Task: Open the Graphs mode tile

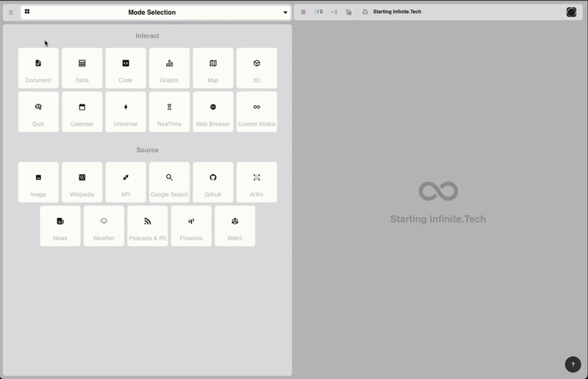Action: pyautogui.click(x=169, y=68)
